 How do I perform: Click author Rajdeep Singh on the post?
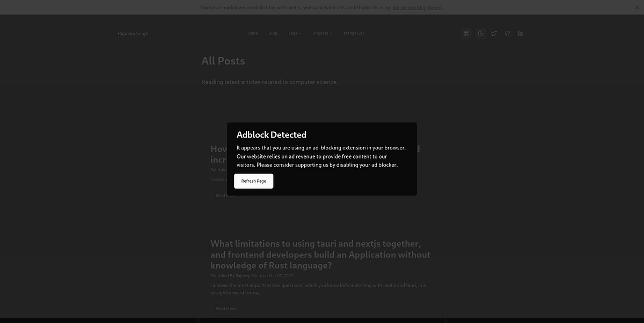[x=247, y=275]
